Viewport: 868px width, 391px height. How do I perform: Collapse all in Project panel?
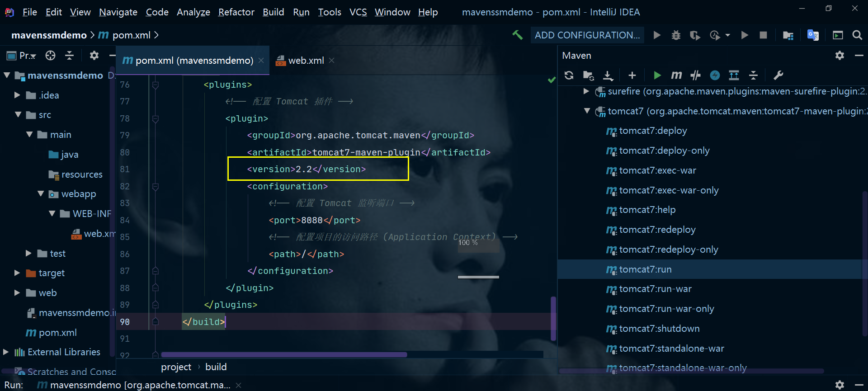click(69, 55)
